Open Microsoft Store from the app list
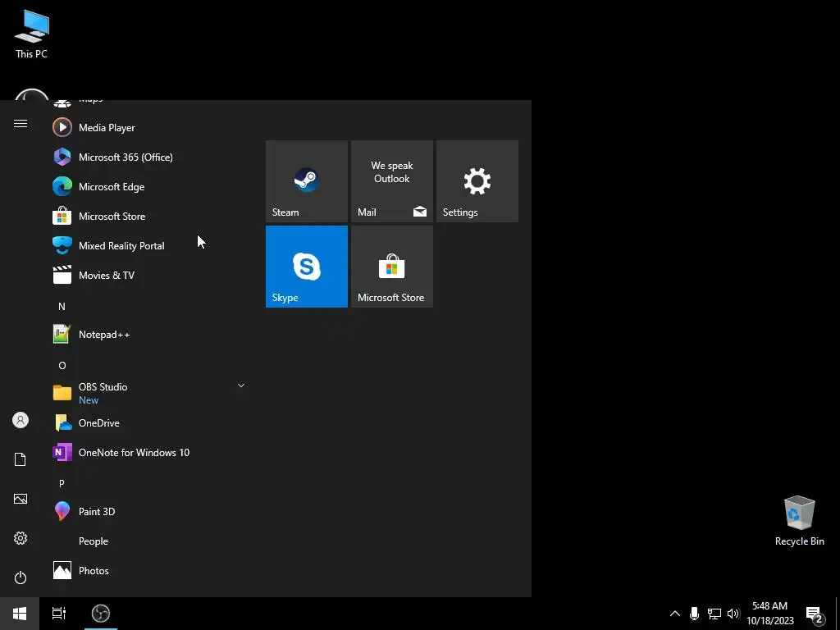 pos(150,216)
